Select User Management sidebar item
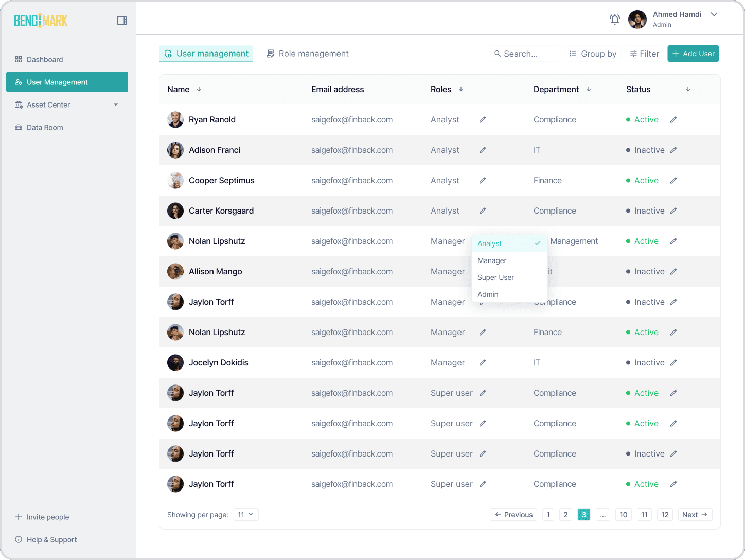Viewport: 745px width, 560px height. pos(67,82)
